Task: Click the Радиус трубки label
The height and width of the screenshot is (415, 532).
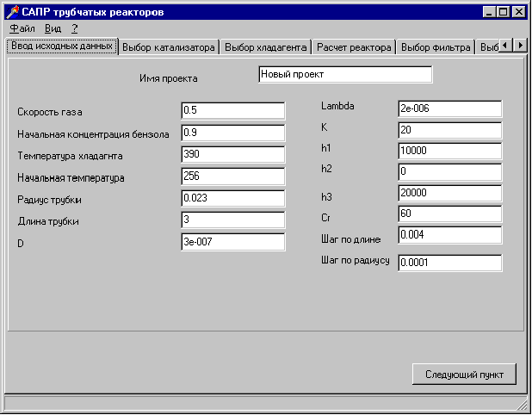Action: 49,200
